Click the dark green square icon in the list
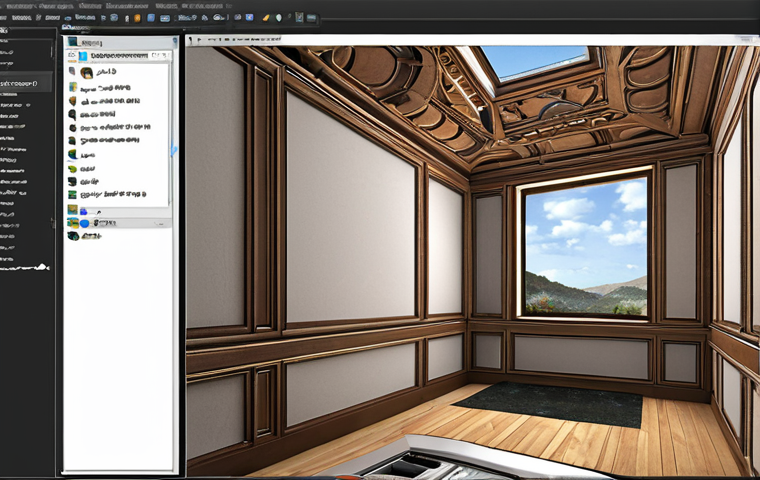Screen dimensions: 760x480 point(72,194)
